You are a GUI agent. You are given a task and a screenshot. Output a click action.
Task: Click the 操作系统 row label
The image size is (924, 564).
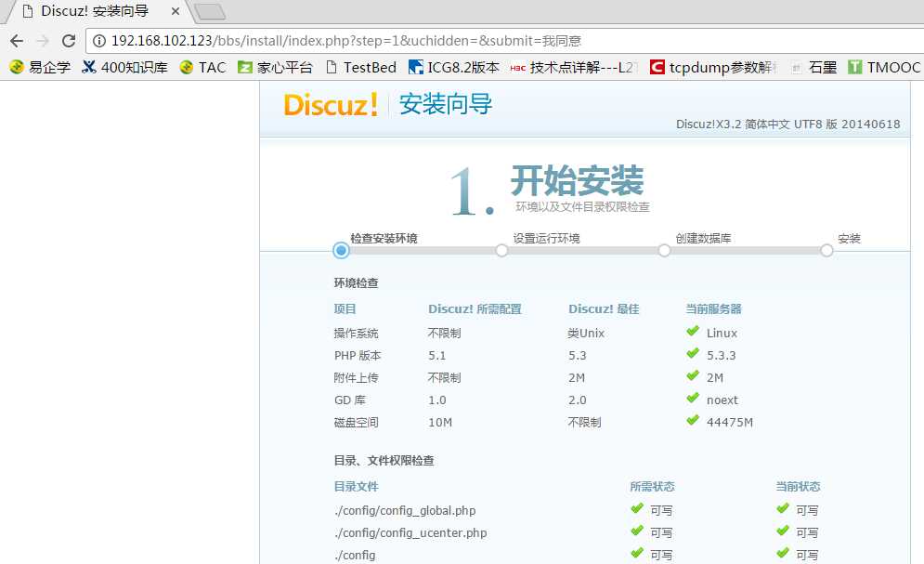coord(356,333)
